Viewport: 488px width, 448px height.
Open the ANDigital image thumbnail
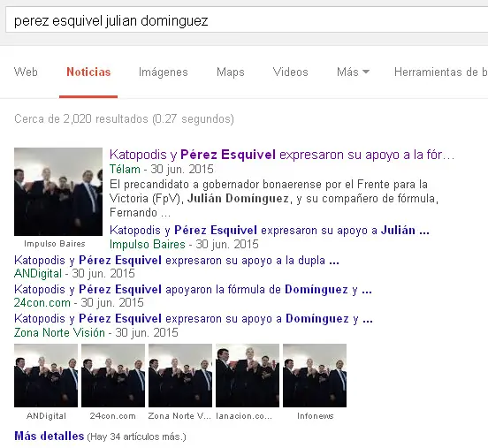(x=46, y=376)
